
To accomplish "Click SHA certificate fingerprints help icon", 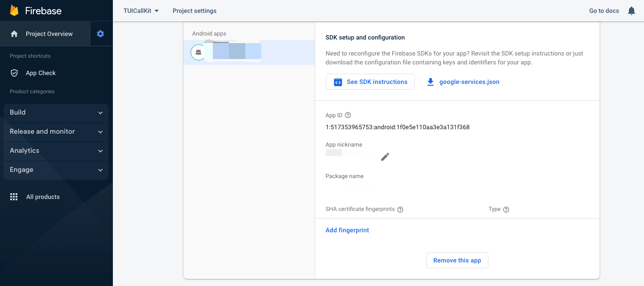I will [400, 210].
